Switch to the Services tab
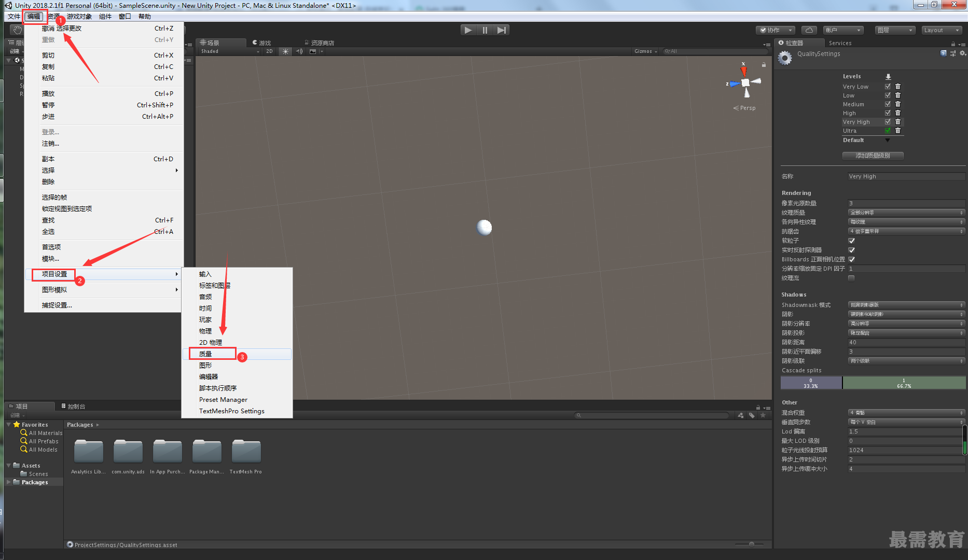 pos(840,43)
